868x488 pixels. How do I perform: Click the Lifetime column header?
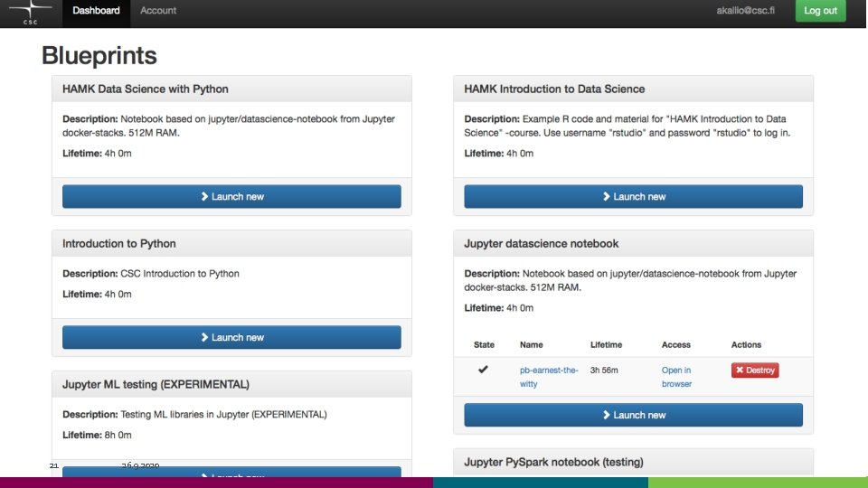(x=606, y=344)
